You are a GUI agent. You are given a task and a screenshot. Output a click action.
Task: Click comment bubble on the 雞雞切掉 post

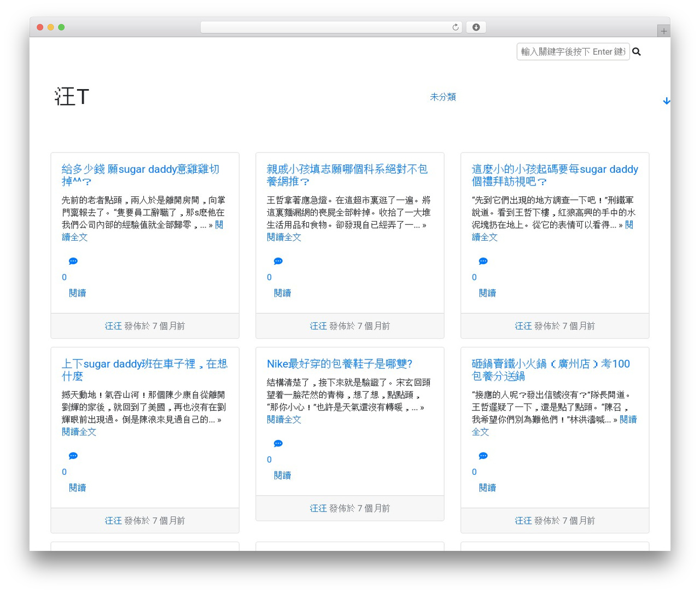pyautogui.click(x=73, y=261)
